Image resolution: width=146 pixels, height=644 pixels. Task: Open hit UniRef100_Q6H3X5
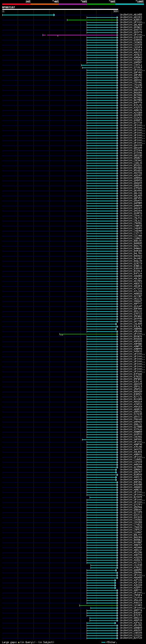click(x=131, y=384)
